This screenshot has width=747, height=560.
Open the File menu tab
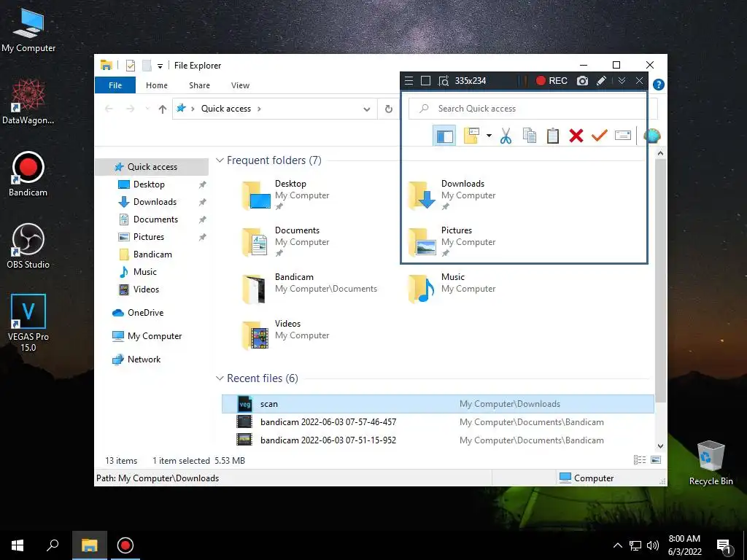click(115, 85)
